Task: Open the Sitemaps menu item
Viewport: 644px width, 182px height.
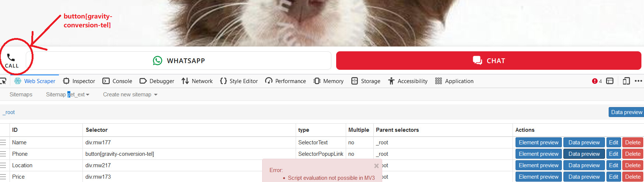Action: 21,95
